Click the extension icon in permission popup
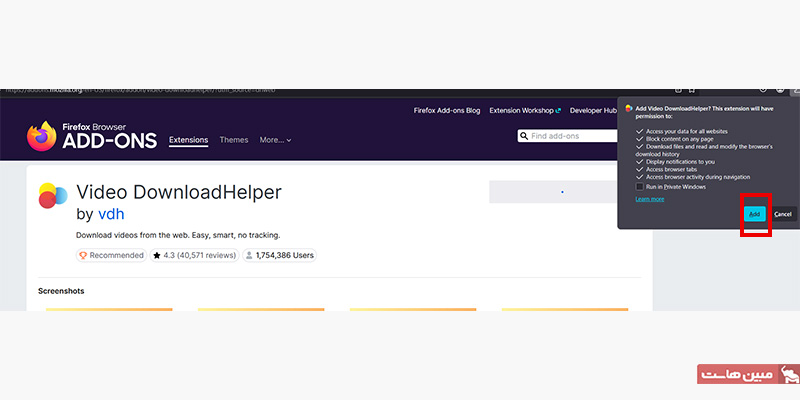The width and height of the screenshot is (800, 400). [628, 106]
